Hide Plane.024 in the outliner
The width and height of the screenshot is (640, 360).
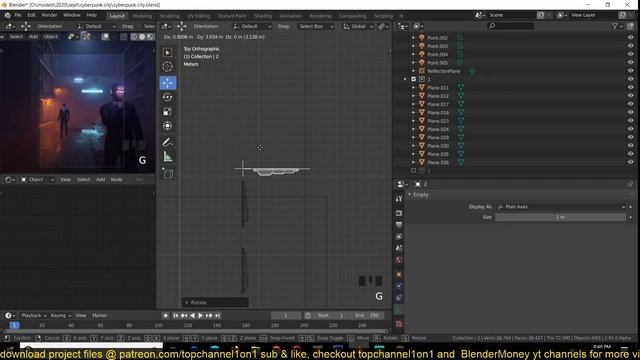pyautogui.click(x=631, y=129)
